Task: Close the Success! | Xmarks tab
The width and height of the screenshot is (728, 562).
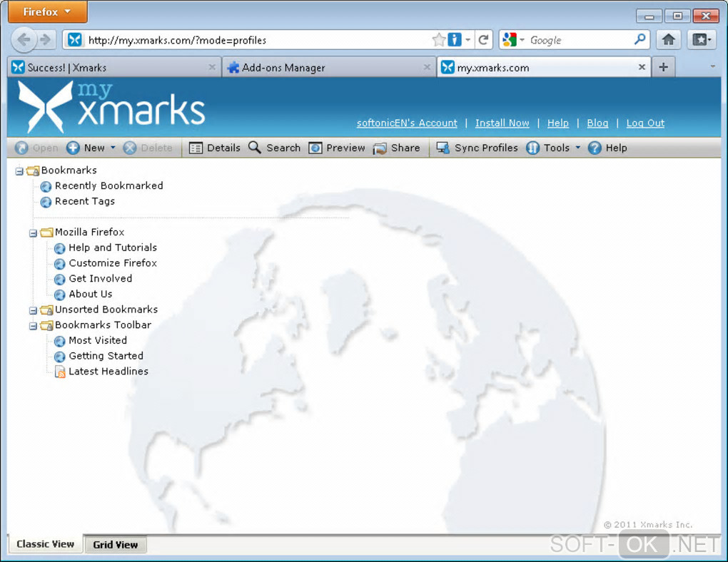Action: pos(212,67)
